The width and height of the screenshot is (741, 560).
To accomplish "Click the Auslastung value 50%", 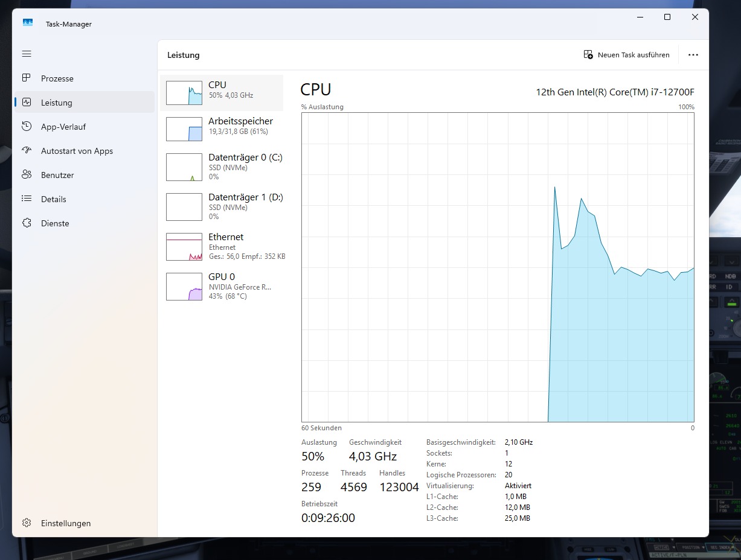I will (313, 456).
